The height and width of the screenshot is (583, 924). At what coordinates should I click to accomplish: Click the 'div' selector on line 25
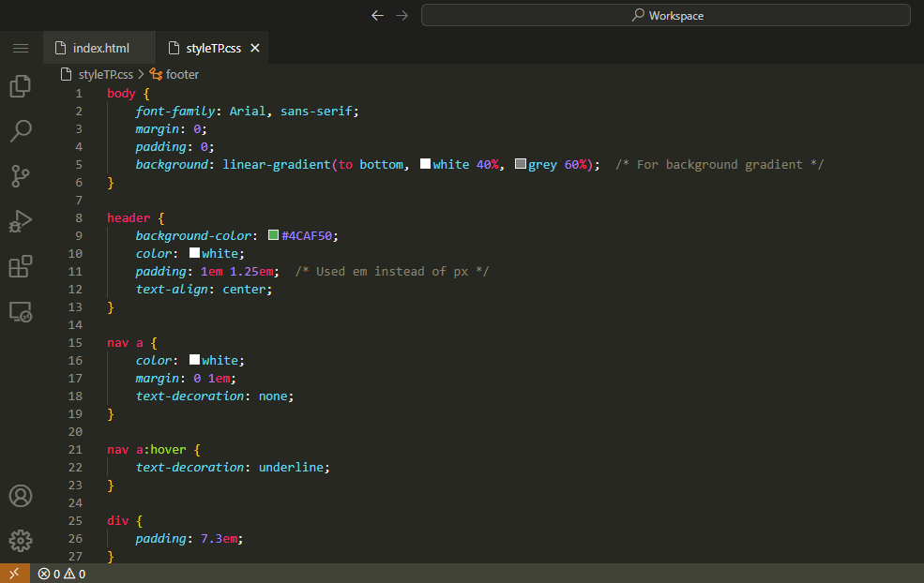coord(118,520)
